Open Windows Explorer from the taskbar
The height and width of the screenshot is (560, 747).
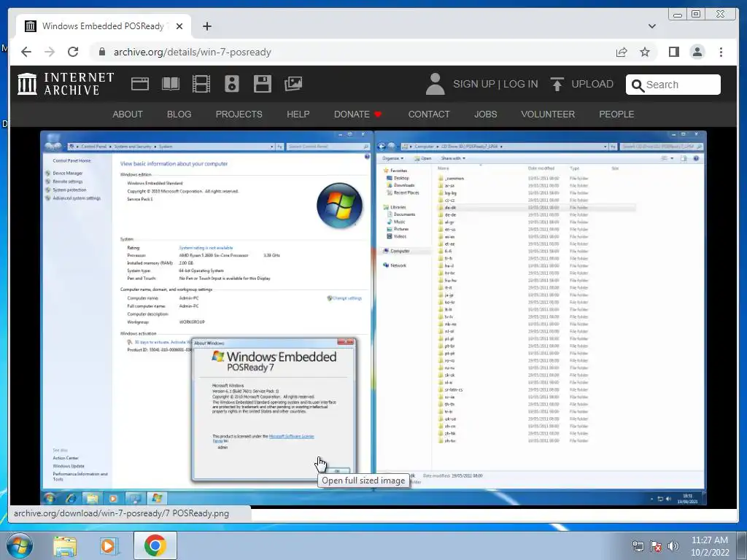pyautogui.click(x=65, y=546)
